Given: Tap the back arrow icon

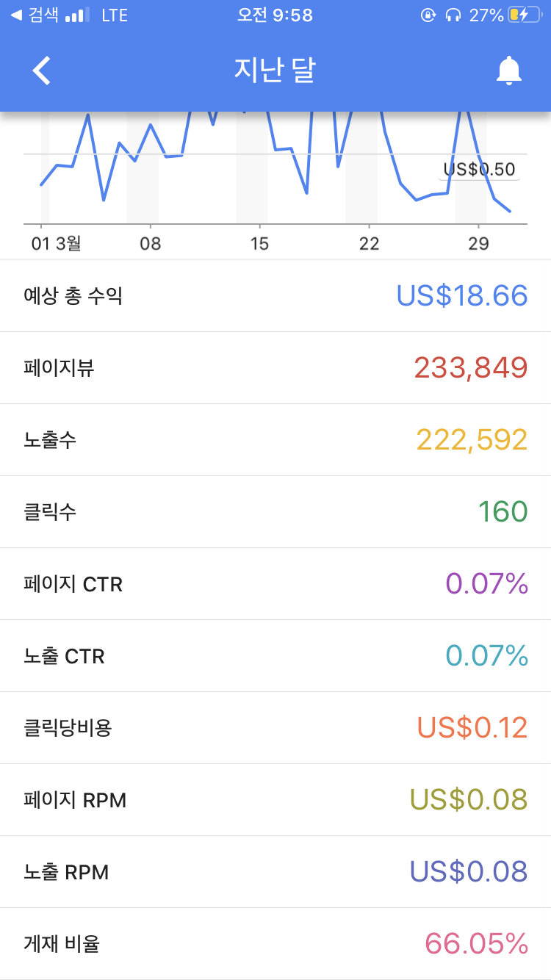Looking at the screenshot, I should click(42, 71).
